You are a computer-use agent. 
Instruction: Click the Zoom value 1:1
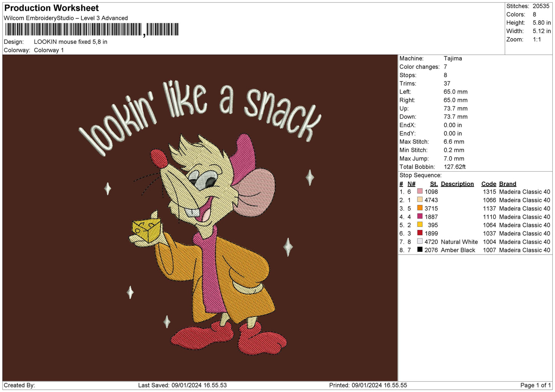click(x=537, y=40)
